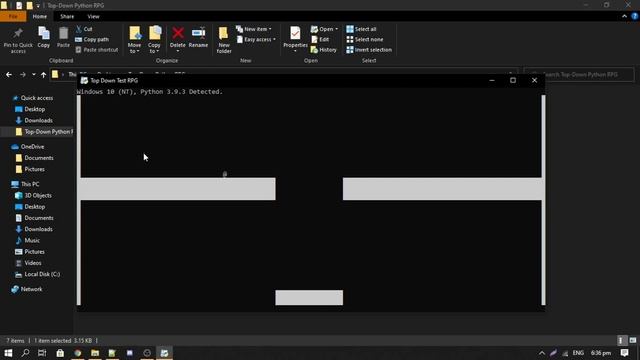Open File Explorer from taskbar
The image size is (640, 360).
[95, 353]
